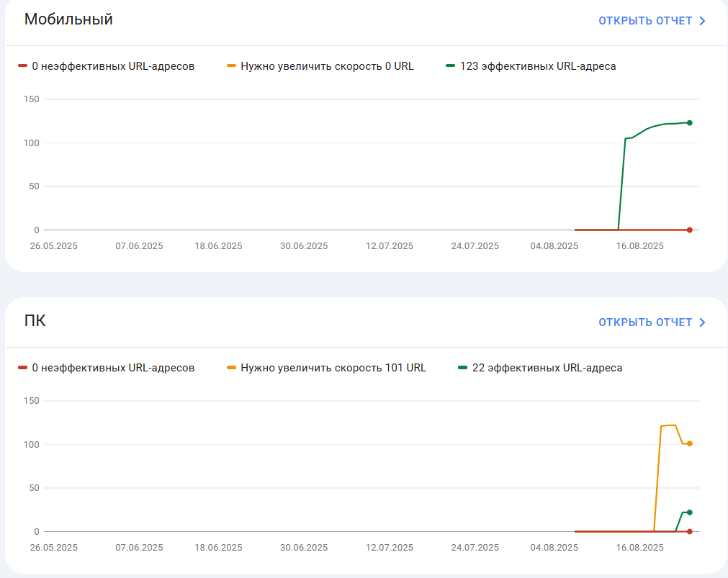Click the 150 y-axis label on Мобильный chart
This screenshot has width=728, height=578.
click(x=32, y=99)
